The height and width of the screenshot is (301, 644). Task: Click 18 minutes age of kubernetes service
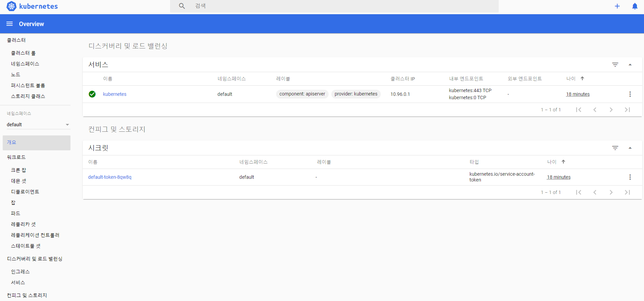coord(578,94)
